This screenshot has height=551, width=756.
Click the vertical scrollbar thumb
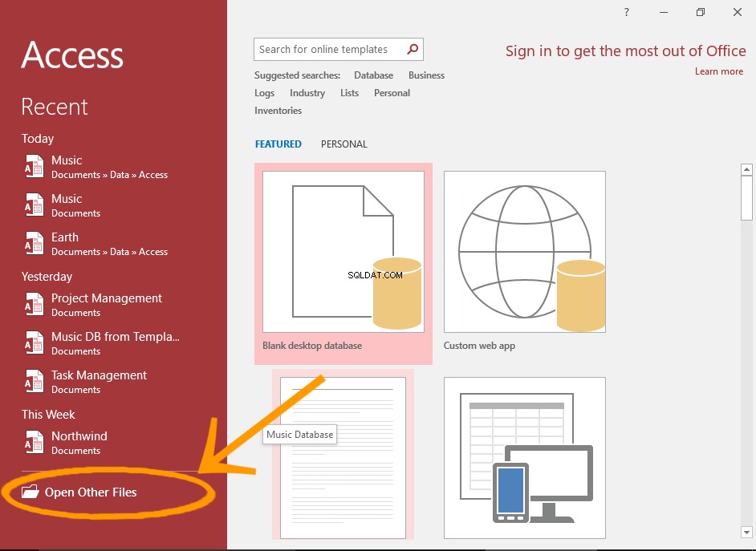[x=746, y=198]
